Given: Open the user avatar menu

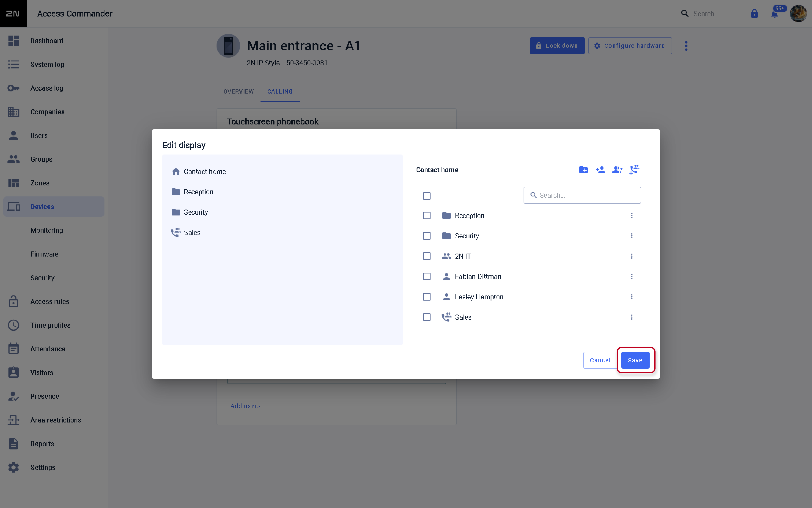Looking at the screenshot, I should [798, 13].
